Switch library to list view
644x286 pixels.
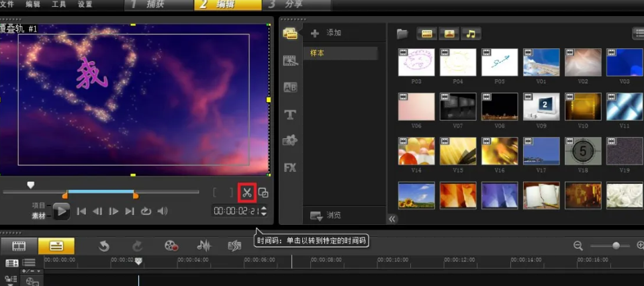[638, 34]
